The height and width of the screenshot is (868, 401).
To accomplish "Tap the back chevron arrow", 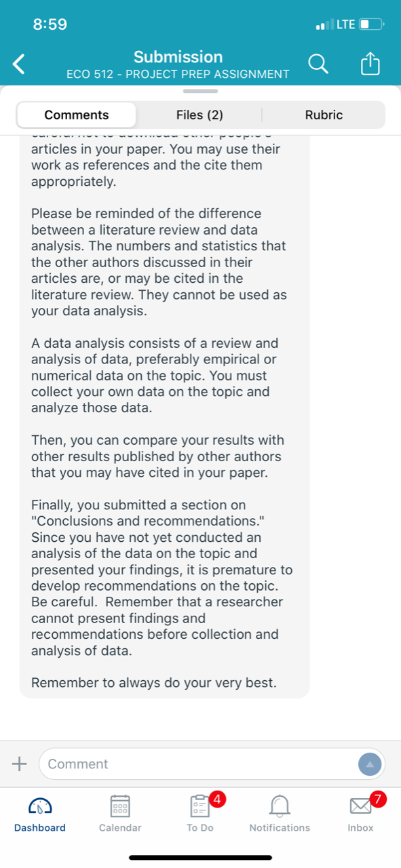I will (20, 64).
